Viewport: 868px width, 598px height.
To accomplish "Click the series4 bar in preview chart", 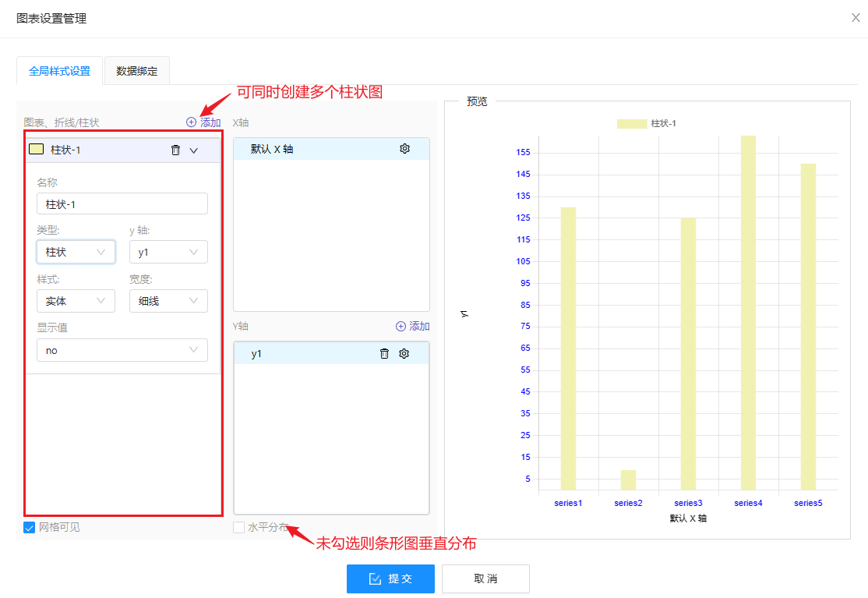I will [x=748, y=313].
